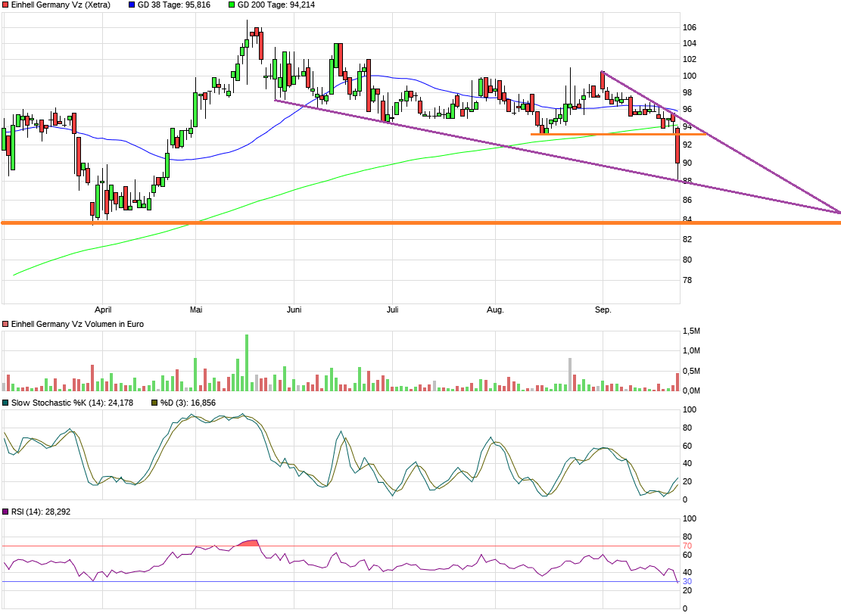Click the Volumen in Euro legend square
The height and width of the screenshot is (616, 841).
[6, 324]
